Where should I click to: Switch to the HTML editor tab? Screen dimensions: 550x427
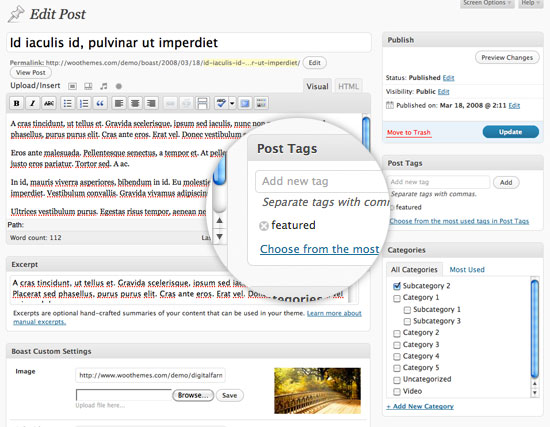(x=348, y=86)
